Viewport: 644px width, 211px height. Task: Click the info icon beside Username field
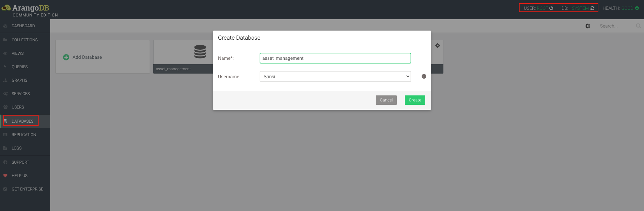pos(424,76)
